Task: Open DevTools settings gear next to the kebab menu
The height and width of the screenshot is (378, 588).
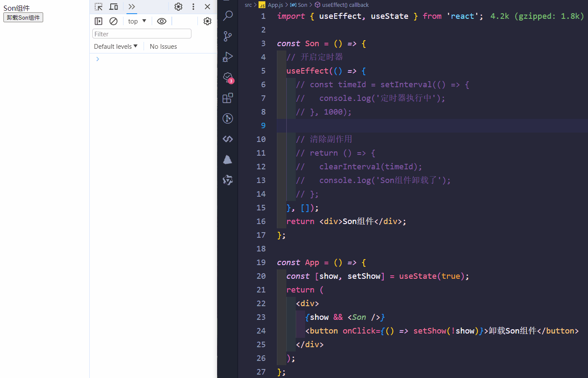Action: pyautogui.click(x=179, y=7)
